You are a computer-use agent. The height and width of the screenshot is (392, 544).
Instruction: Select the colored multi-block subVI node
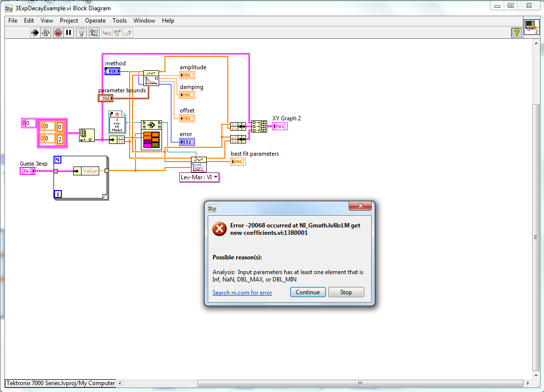point(151,135)
